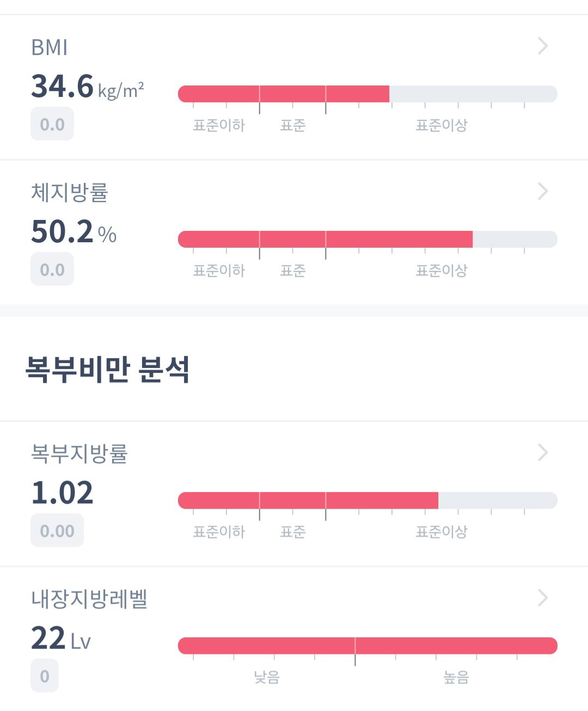Select the 체지방률 row label

(70, 192)
